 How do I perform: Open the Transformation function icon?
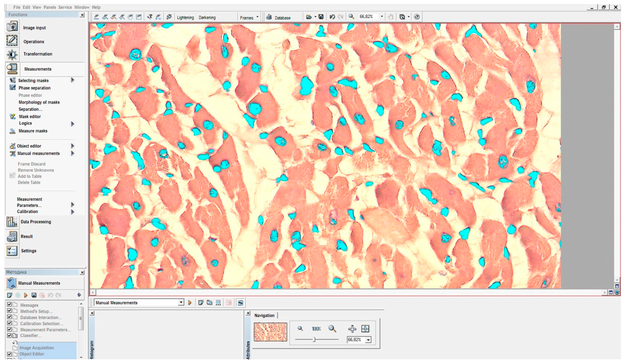(12, 55)
